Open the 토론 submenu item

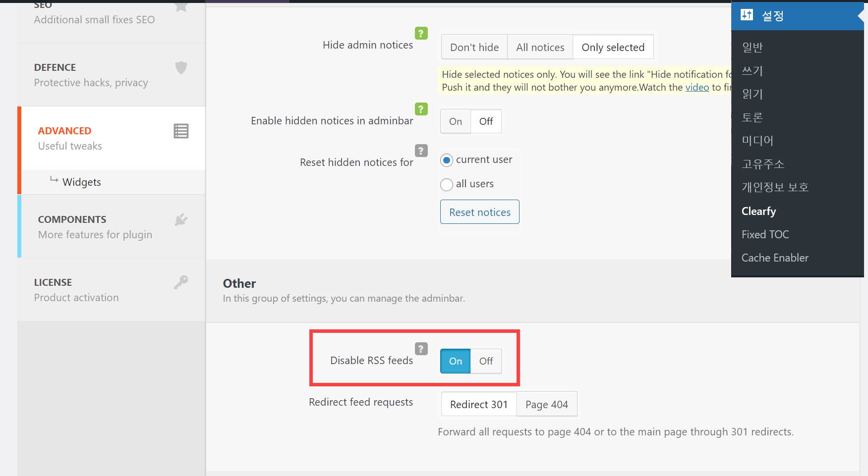coord(752,117)
